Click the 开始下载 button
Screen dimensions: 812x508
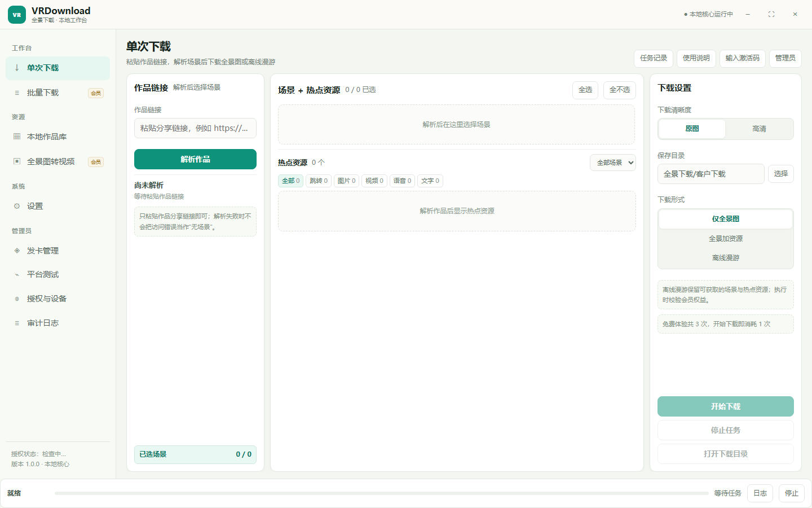click(x=726, y=406)
